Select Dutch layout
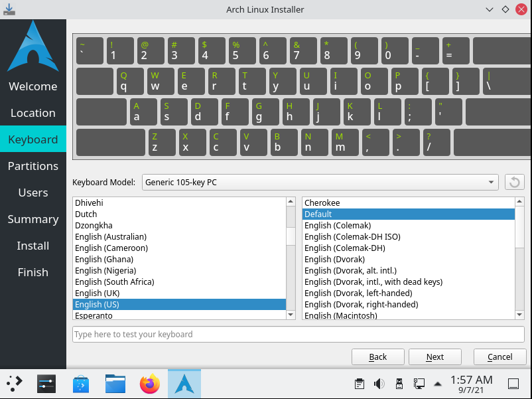 tap(179, 214)
